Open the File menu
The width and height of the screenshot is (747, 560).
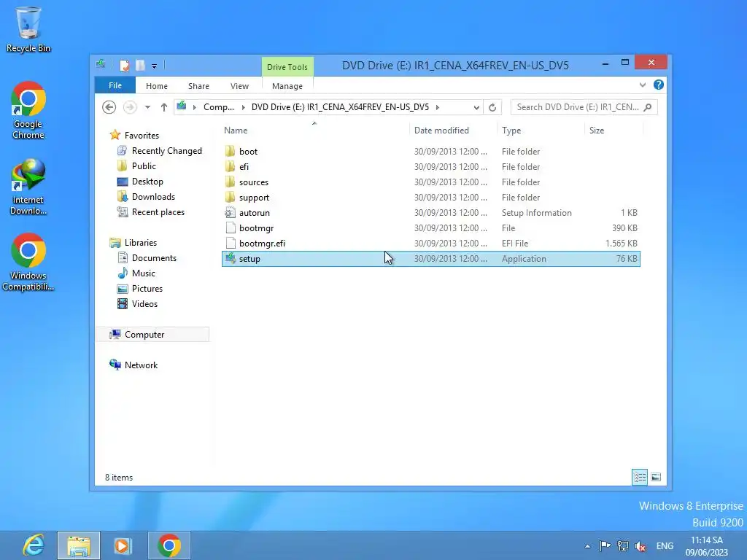pos(115,85)
